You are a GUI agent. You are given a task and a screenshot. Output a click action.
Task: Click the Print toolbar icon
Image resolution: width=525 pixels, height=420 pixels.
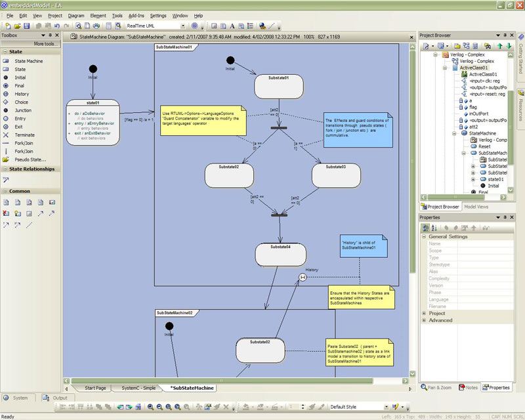click(96, 26)
